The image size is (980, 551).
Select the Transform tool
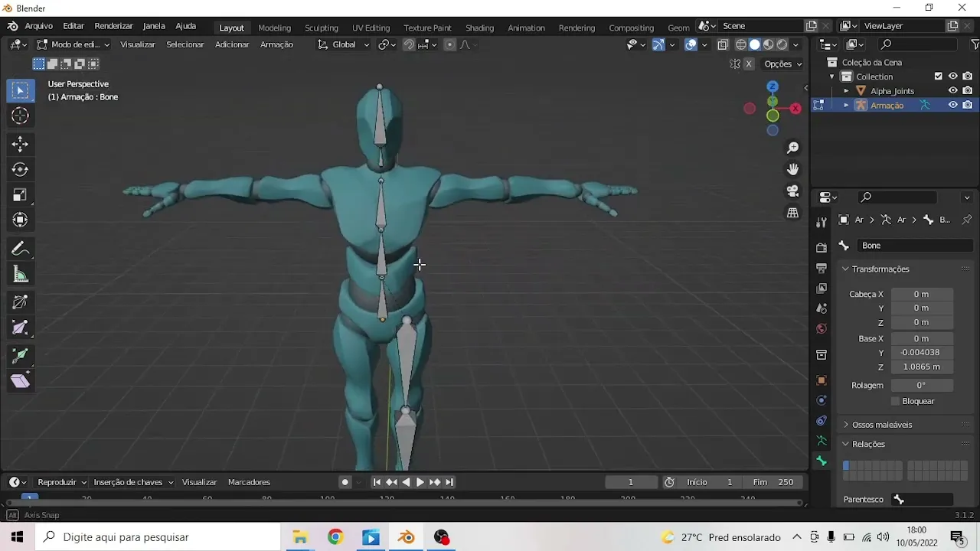point(20,220)
